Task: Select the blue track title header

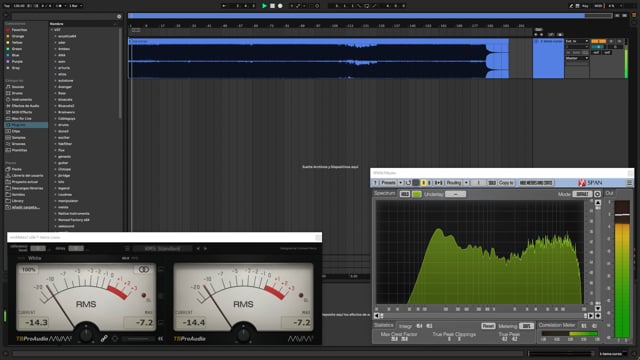Action: (549, 41)
